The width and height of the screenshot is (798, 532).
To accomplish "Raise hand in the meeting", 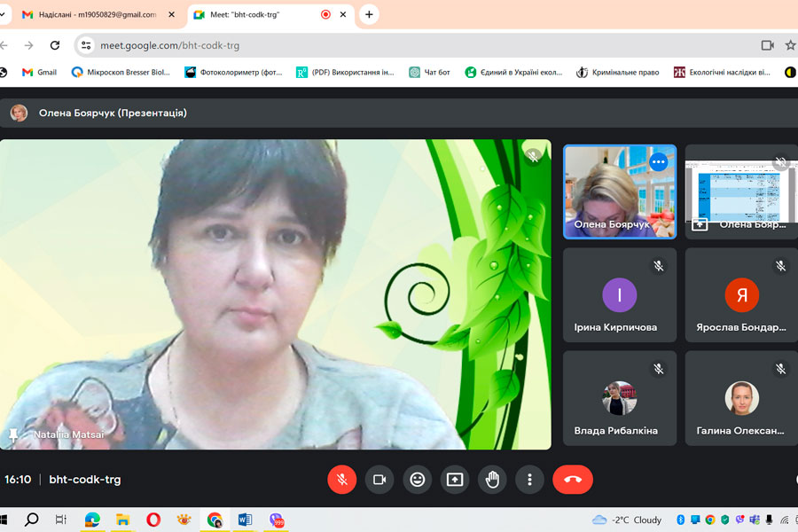I will [x=492, y=480].
